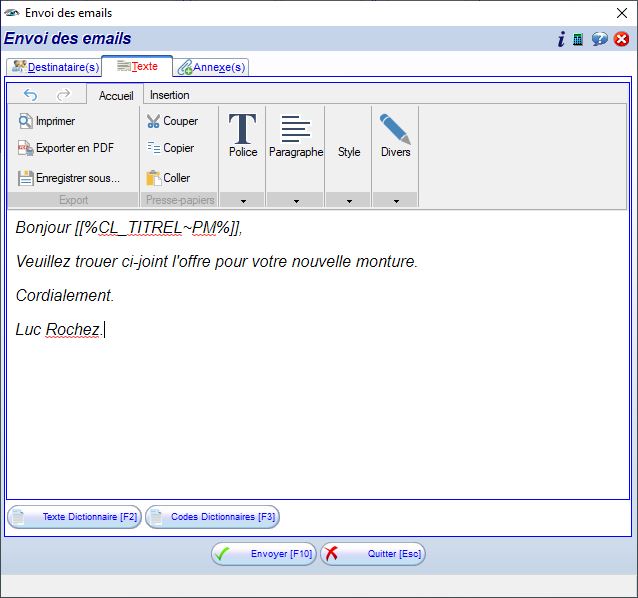This screenshot has height=598, width=638.
Task: Click the Exporter en PDF icon
Action: 25,148
